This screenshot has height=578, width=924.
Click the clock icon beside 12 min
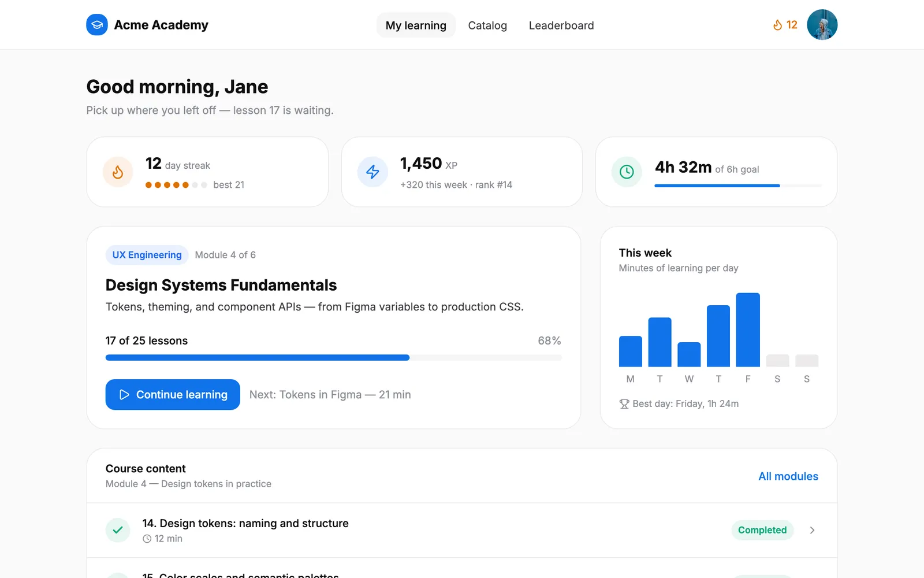(147, 539)
